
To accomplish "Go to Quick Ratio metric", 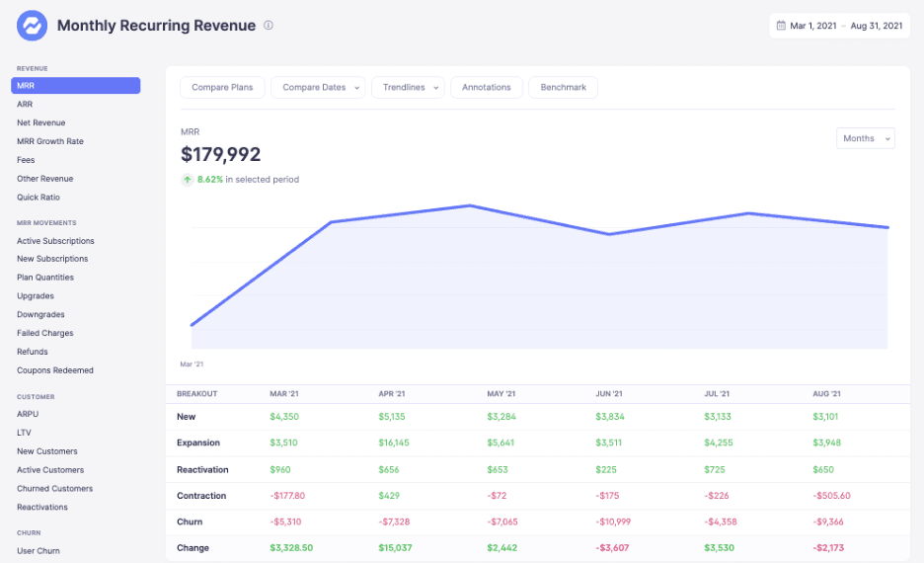I will (x=38, y=198).
